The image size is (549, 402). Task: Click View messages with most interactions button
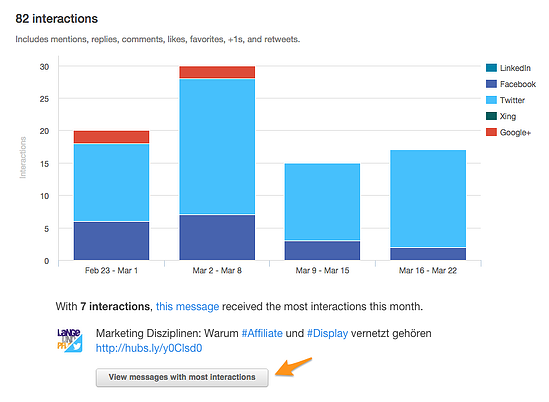pyautogui.click(x=182, y=377)
